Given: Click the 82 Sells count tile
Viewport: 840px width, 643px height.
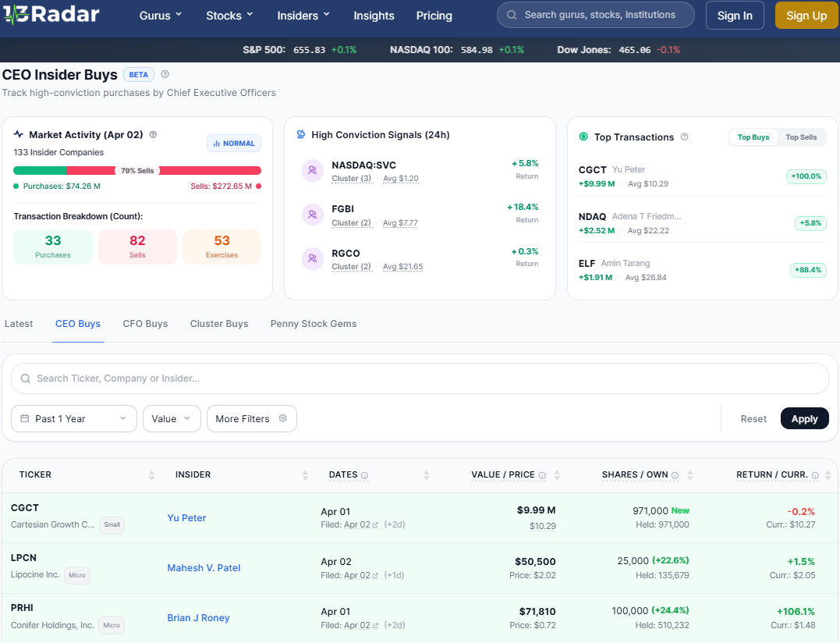Looking at the screenshot, I should 137,247.
